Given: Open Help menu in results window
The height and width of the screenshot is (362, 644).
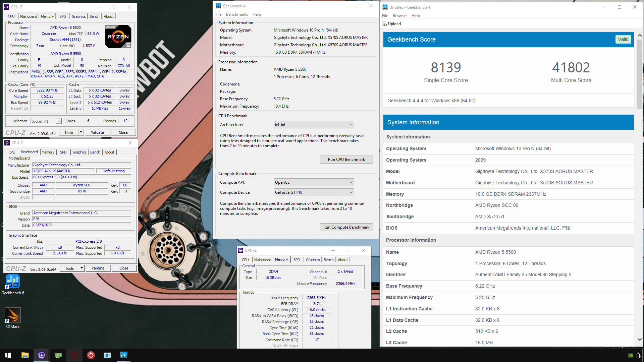Looking at the screenshot, I should point(416,16).
